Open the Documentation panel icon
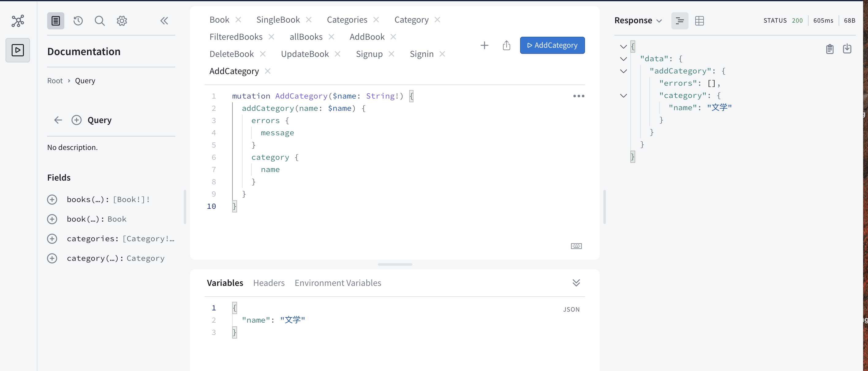 pyautogui.click(x=56, y=21)
